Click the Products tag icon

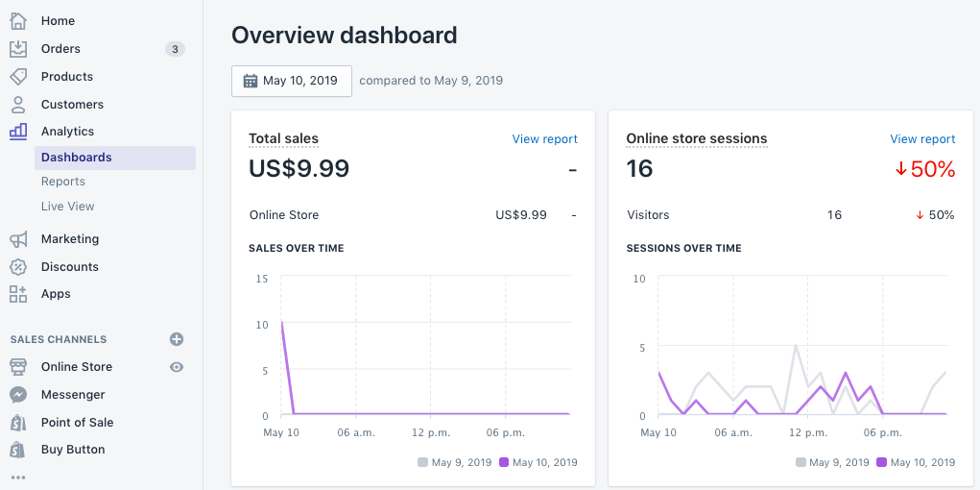18,76
